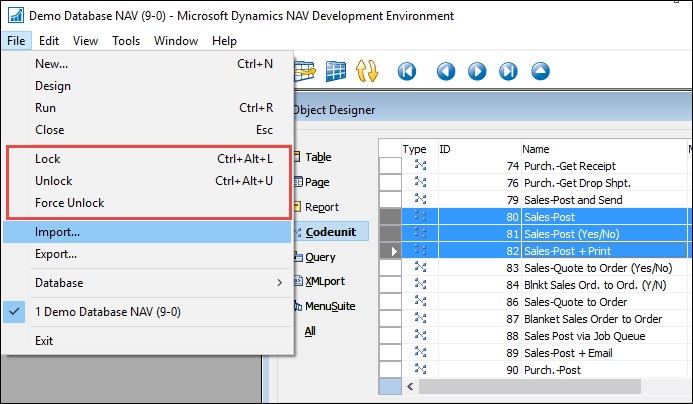Open the Tools menu
This screenshot has width=693, height=404.
[x=126, y=41]
